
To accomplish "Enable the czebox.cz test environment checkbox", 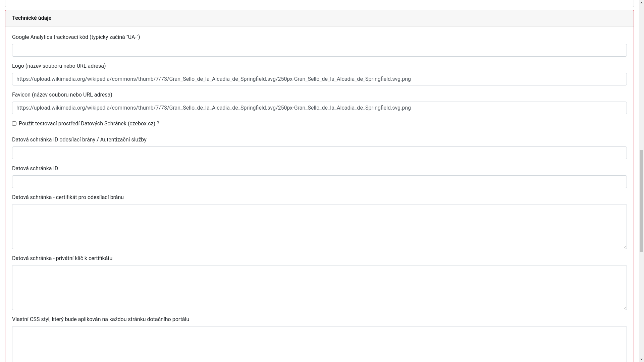I will click(x=14, y=124).
